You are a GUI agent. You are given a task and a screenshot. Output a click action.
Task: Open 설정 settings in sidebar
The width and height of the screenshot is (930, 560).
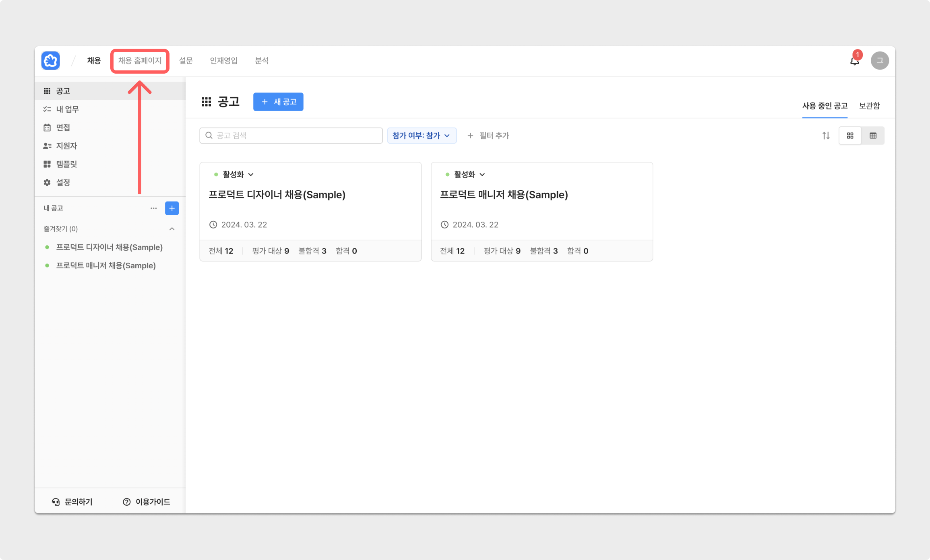tap(63, 182)
